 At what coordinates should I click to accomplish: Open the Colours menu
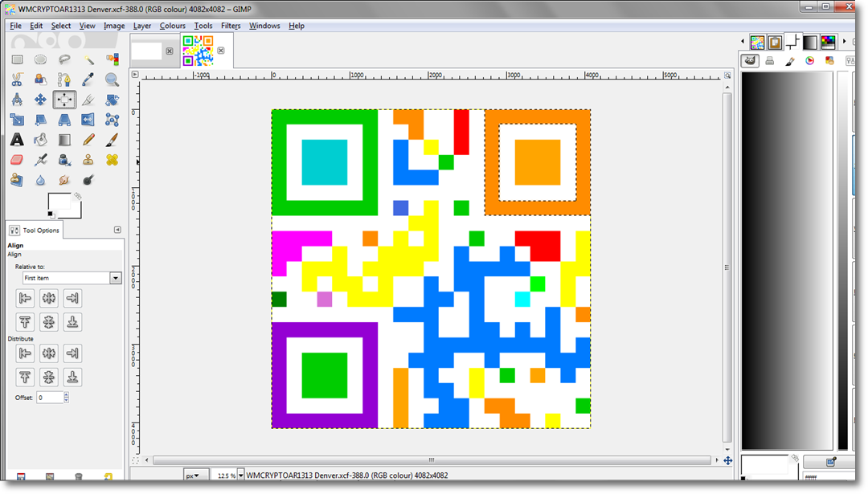pyautogui.click(x=172, y=26)
